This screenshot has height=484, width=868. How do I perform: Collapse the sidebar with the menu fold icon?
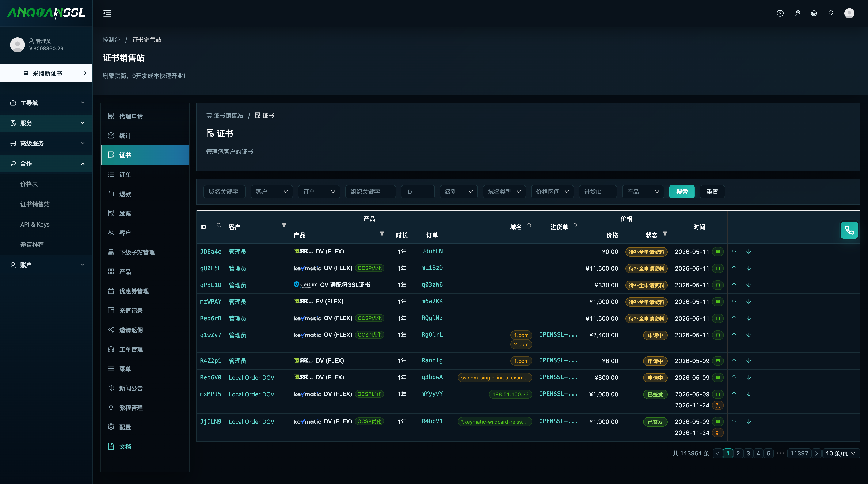(107, 14)
